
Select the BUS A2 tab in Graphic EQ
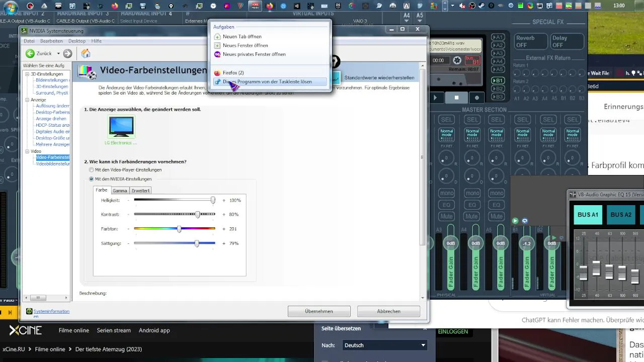coord(621,215)
